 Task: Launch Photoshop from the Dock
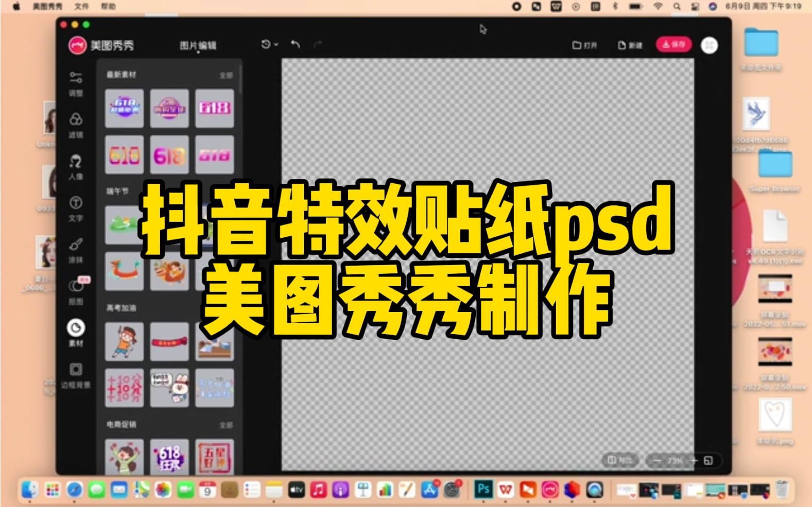tap(483, 489)
